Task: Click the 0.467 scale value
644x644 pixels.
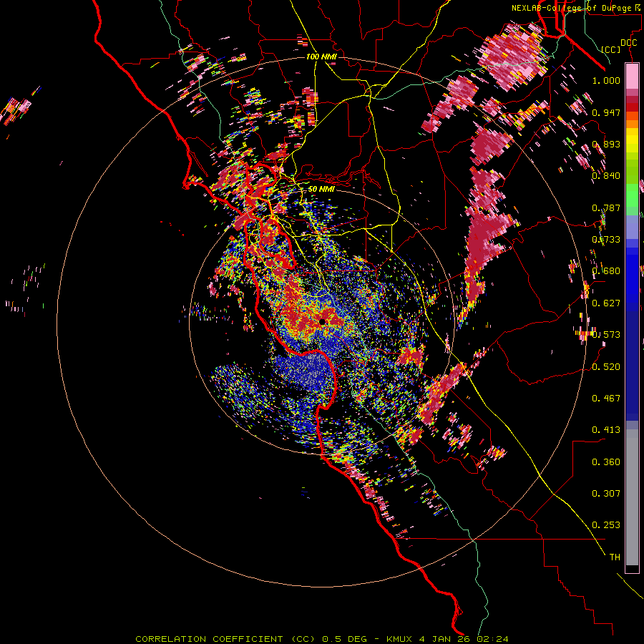Action: pyautogui.click(x=606, y=399)
